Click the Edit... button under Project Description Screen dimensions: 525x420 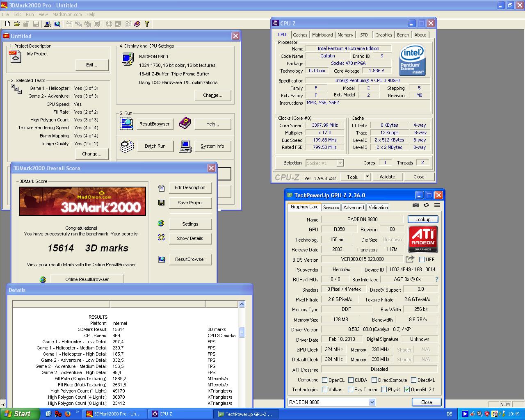pyautogui.click(x=92, y=65)
